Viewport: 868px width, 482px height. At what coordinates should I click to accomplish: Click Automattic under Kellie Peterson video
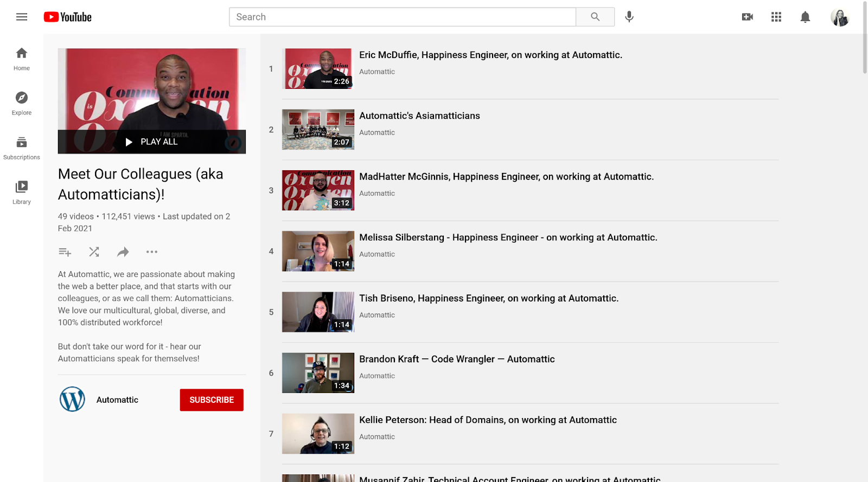377,436
